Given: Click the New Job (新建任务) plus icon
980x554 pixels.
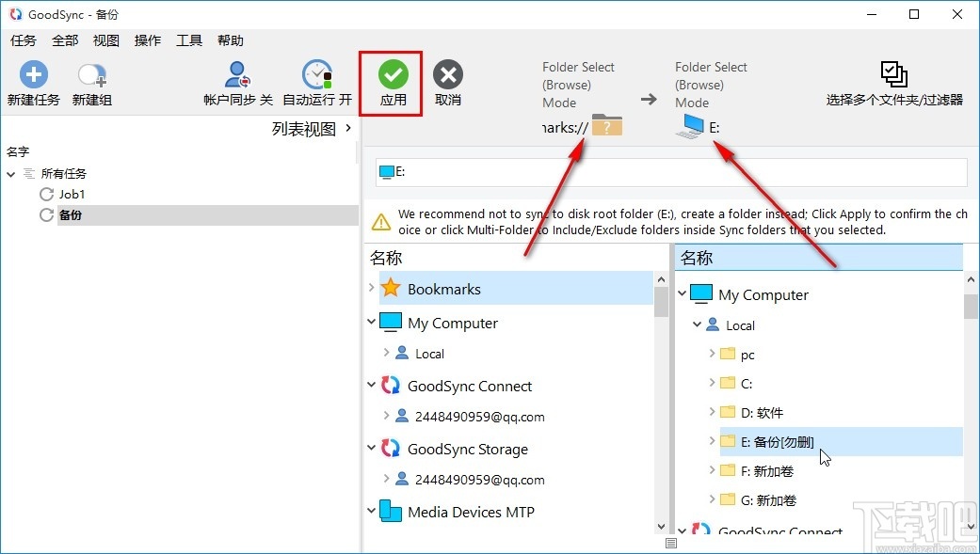Looking at the screenshot, I should coord(34,74).
